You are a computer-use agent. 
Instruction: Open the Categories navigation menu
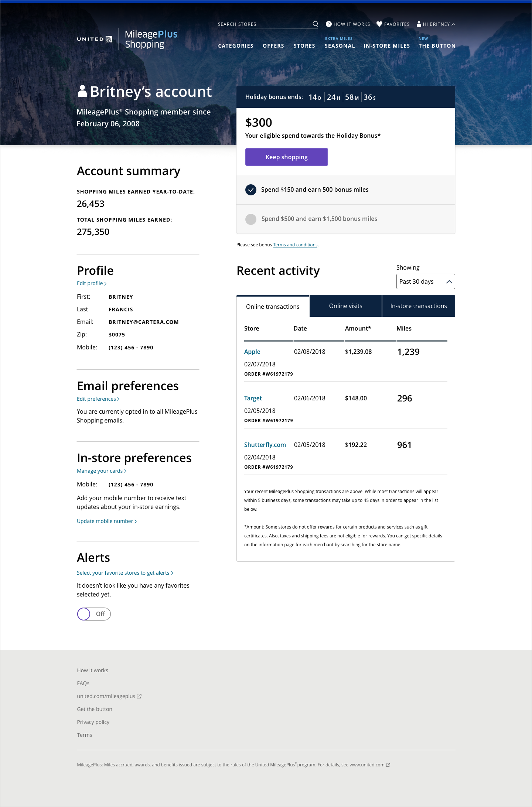pyautogui.click(x=235, y=46)
